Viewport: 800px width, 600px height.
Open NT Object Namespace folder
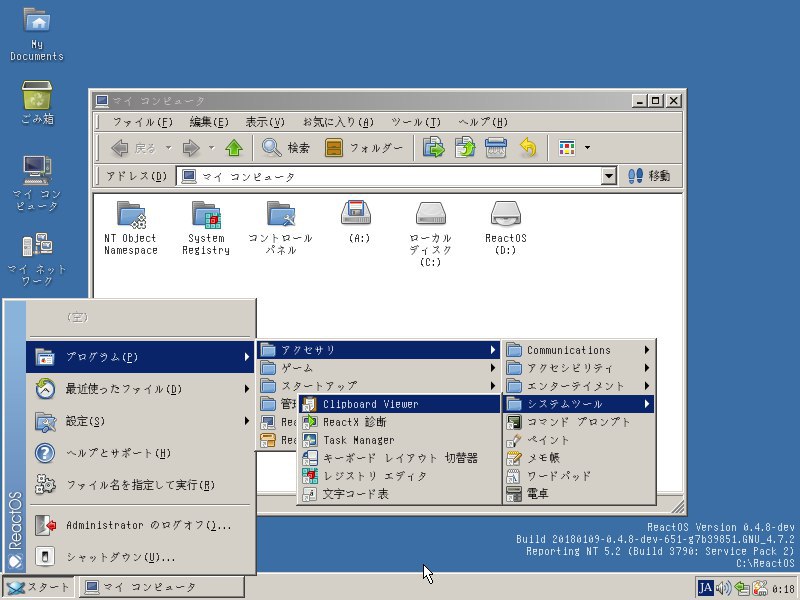point(131,228)
